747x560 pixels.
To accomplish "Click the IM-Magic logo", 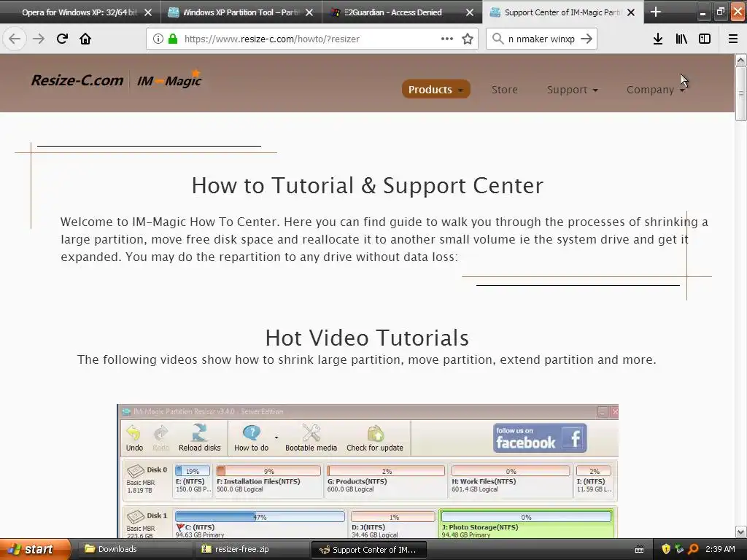I will point(169,79).
